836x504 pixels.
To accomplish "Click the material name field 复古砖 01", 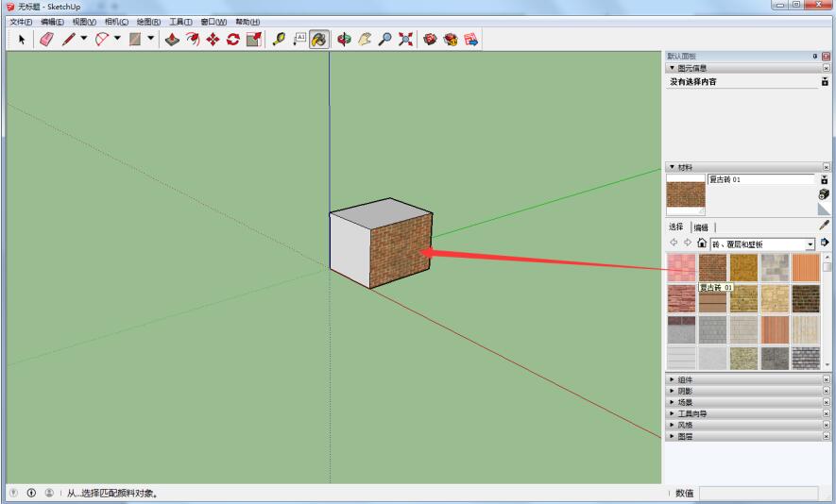I will point(760,179).
